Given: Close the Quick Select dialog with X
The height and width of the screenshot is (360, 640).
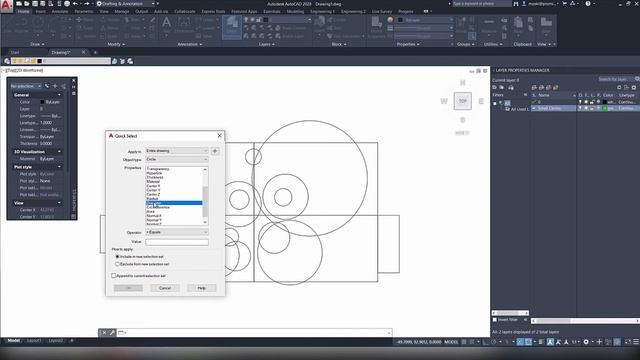Looking at the screenshot, I should (x=220, y=136).
